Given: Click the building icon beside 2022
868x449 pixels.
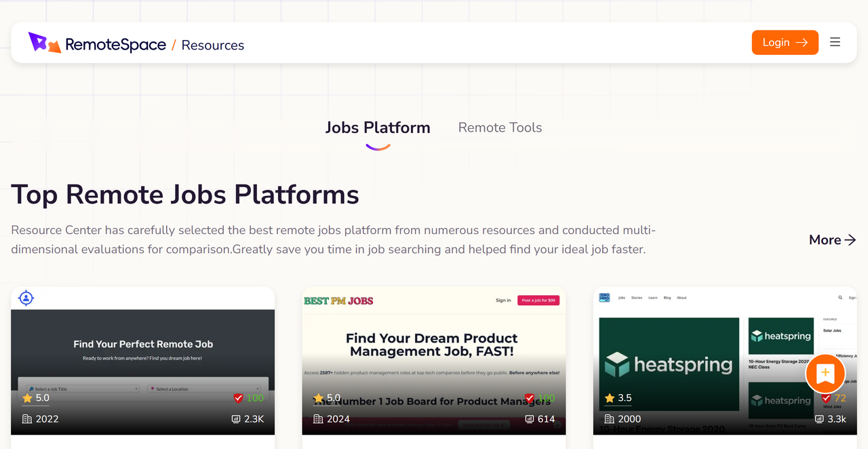Looking at the screenshot, I should [x=27, y=419].
